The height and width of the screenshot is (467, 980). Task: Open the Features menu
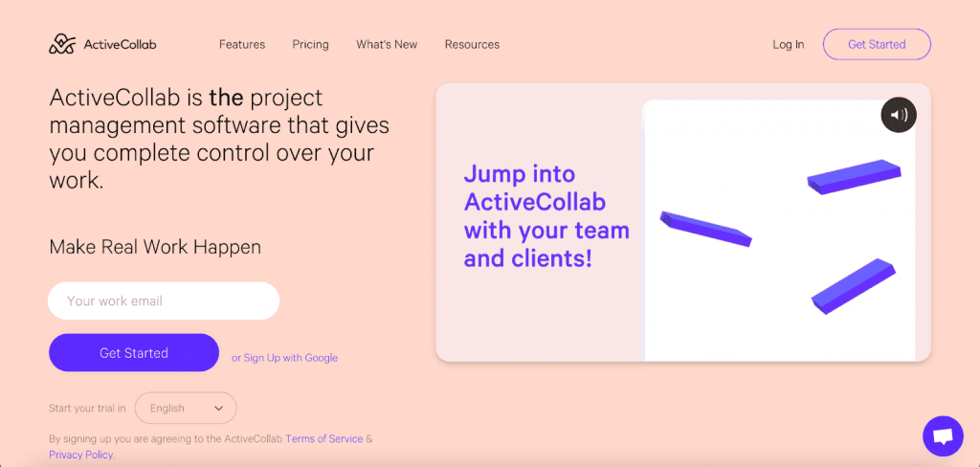242,44
